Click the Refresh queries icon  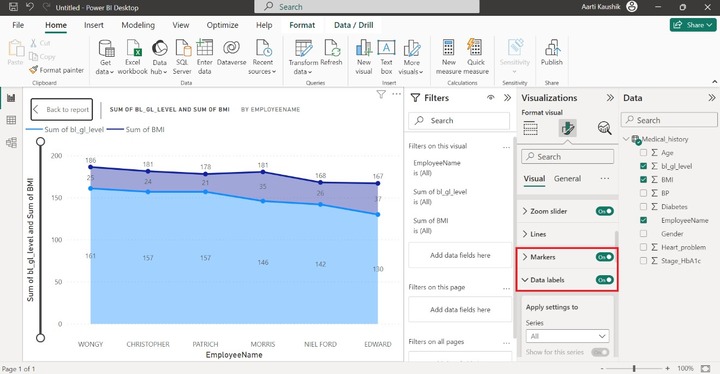point(332,48)
